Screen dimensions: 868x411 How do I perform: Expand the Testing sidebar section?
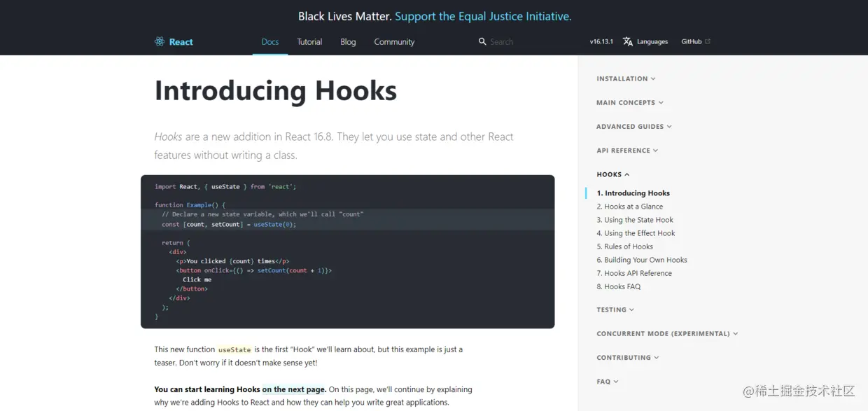tap(615, 309)
